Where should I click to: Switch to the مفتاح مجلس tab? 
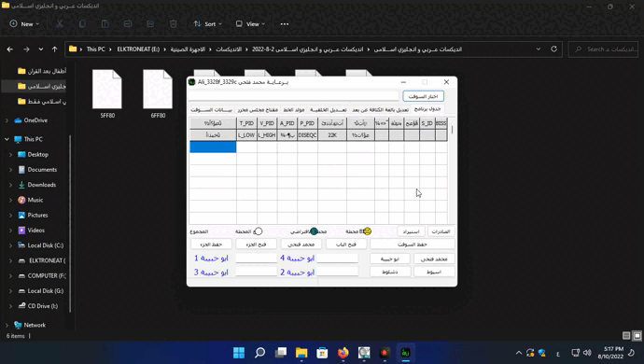pos(258,110)
